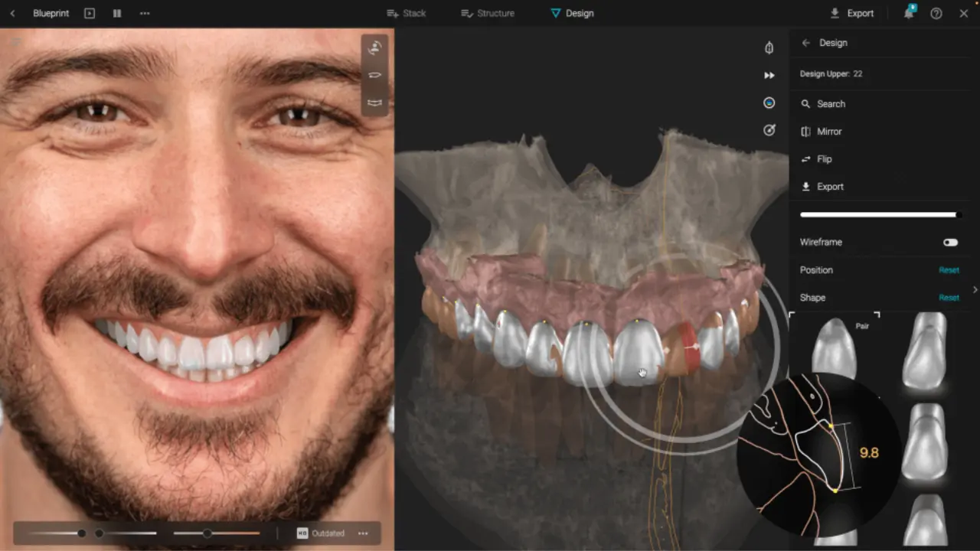Viewport: 980px width, 551px height.
Task: Open the notifications bell
Action: 909,13
